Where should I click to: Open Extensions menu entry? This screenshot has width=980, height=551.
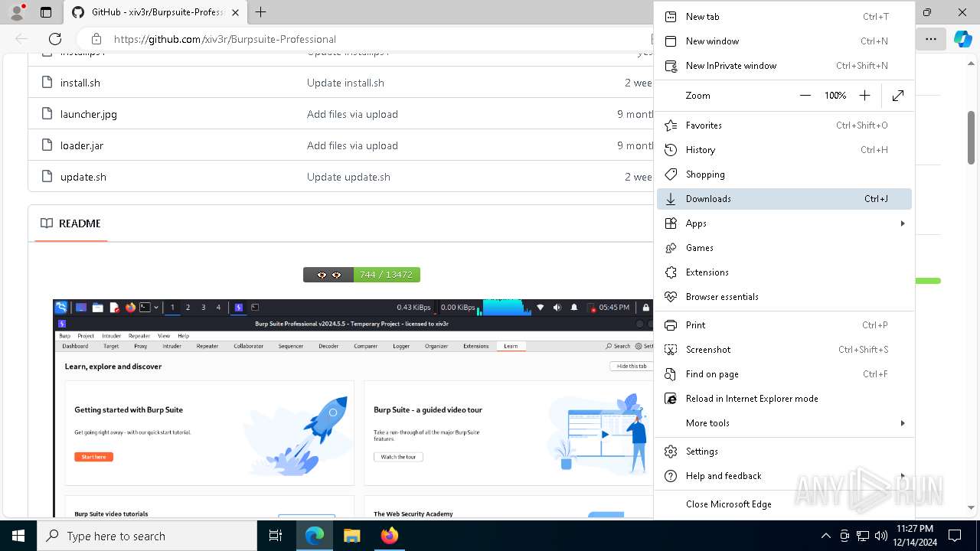pos(784,272)
